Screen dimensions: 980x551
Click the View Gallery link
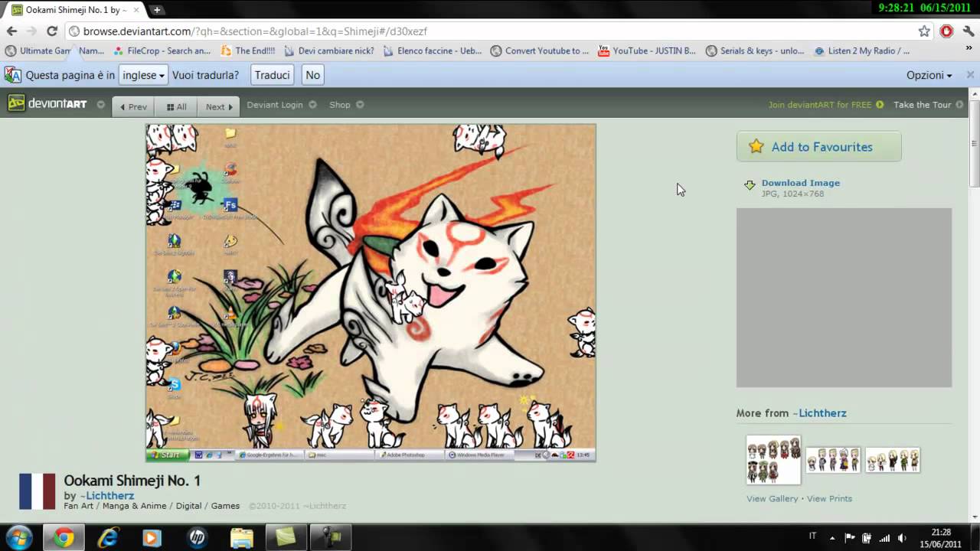click(x=773, y=498)
